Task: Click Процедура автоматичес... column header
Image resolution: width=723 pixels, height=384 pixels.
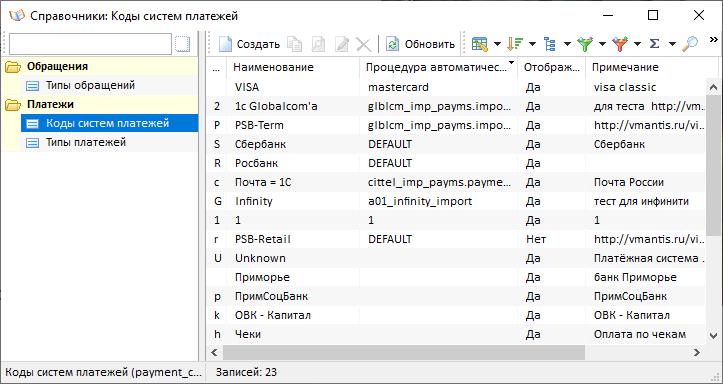Action: click(438, 67)
